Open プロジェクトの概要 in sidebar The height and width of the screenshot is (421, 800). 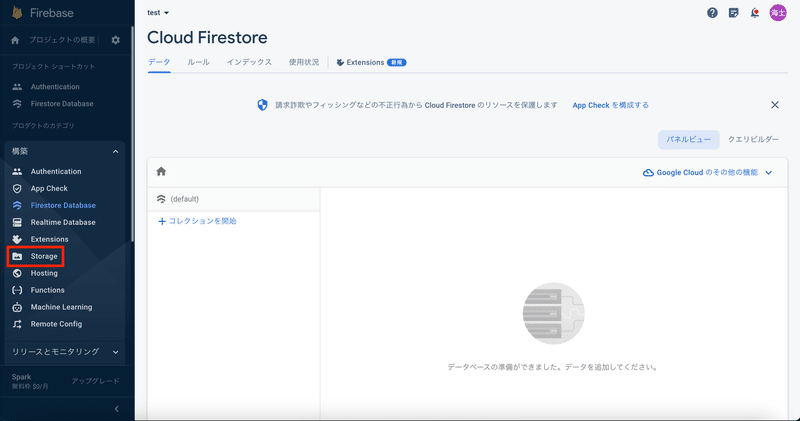pos(62,40)
